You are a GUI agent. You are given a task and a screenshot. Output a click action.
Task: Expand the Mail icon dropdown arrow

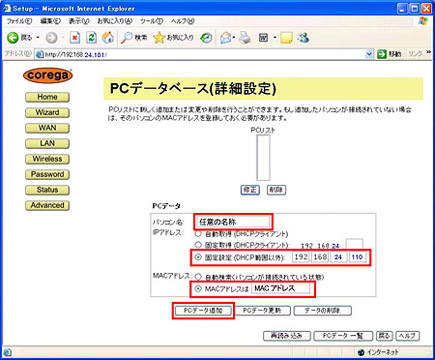[x=234, y=38]
